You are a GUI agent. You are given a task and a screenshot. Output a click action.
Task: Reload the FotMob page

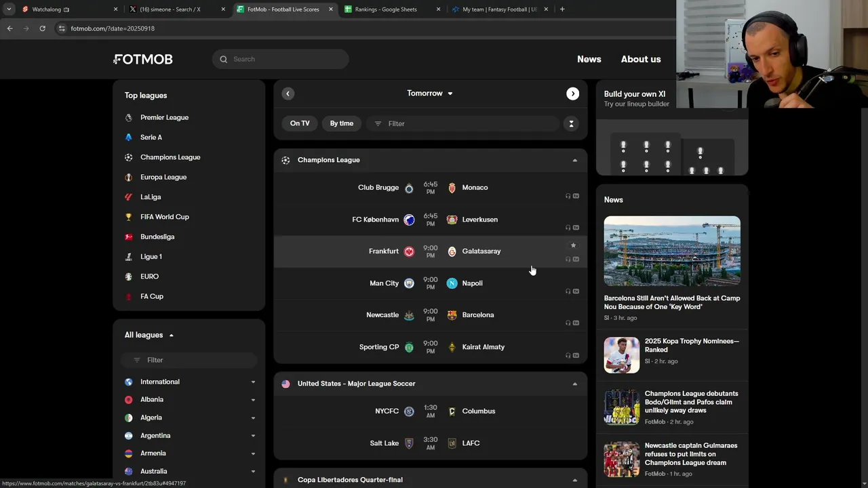click(x=42, y=28)
